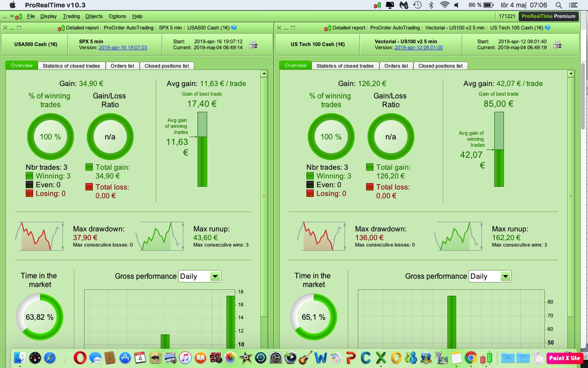Click the pin icon beside the ProRealTime logo

point(11,16)
